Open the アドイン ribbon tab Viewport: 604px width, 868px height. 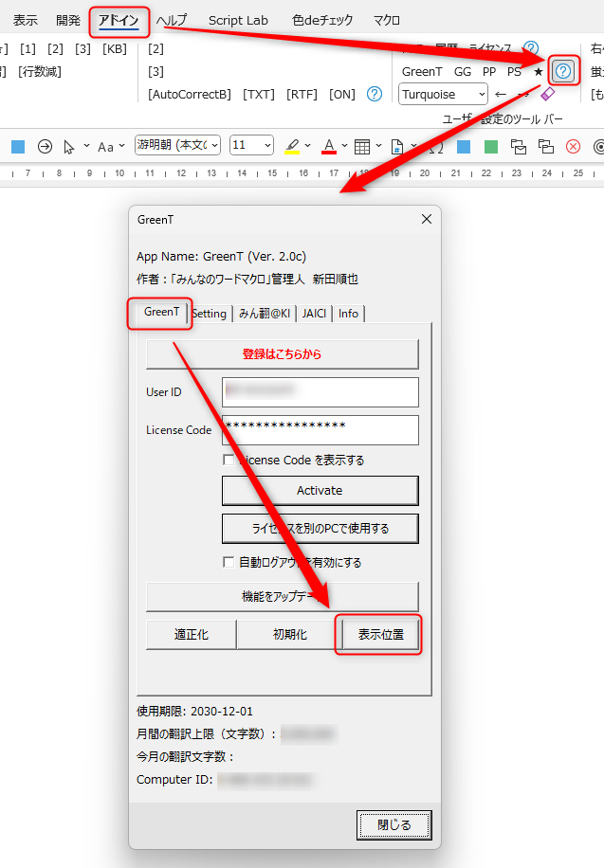(x=119, y=20)
